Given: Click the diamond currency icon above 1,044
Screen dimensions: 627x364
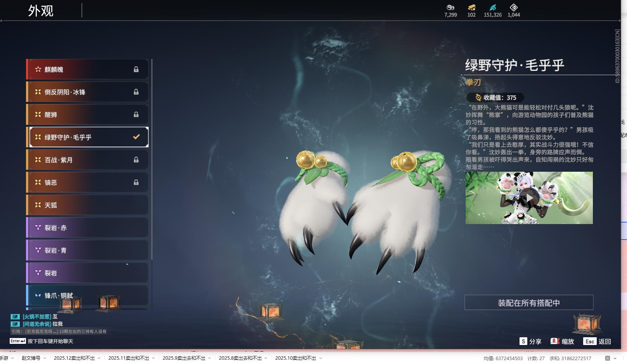Looking at the screenshot, I should tap(514, 7).
